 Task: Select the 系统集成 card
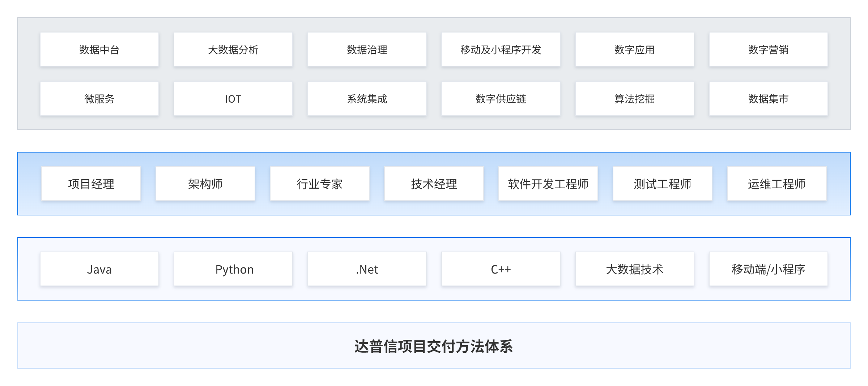click(367, 99)
